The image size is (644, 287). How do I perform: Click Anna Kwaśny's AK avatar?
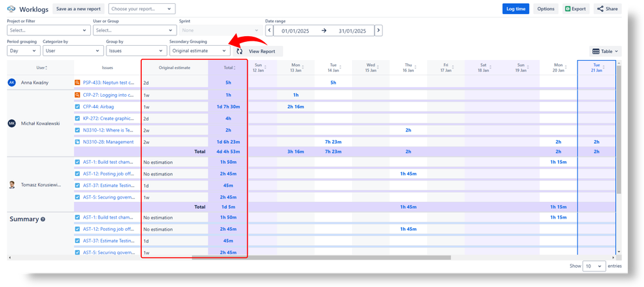pyautogui.click(x=12, y=83)
